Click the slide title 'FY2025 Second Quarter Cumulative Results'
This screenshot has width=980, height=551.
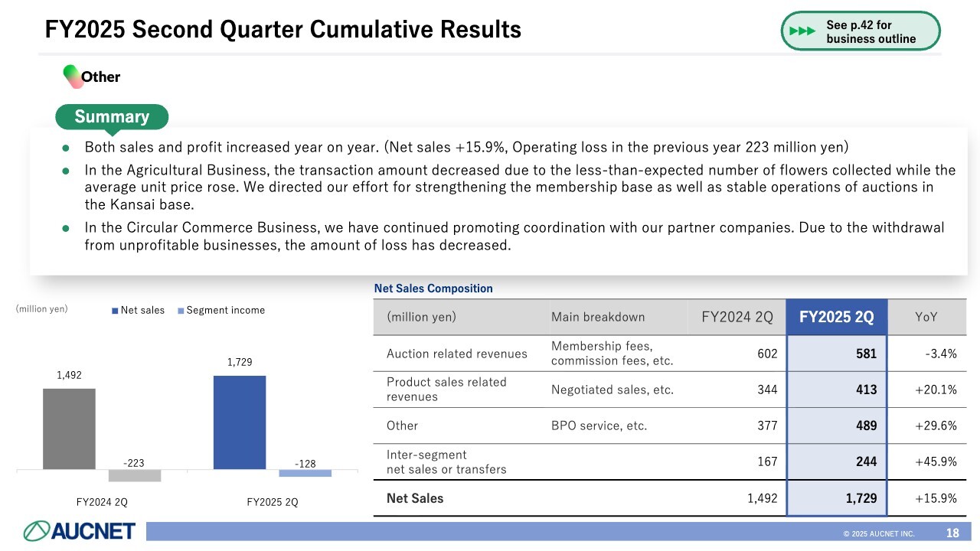point(283,30)
